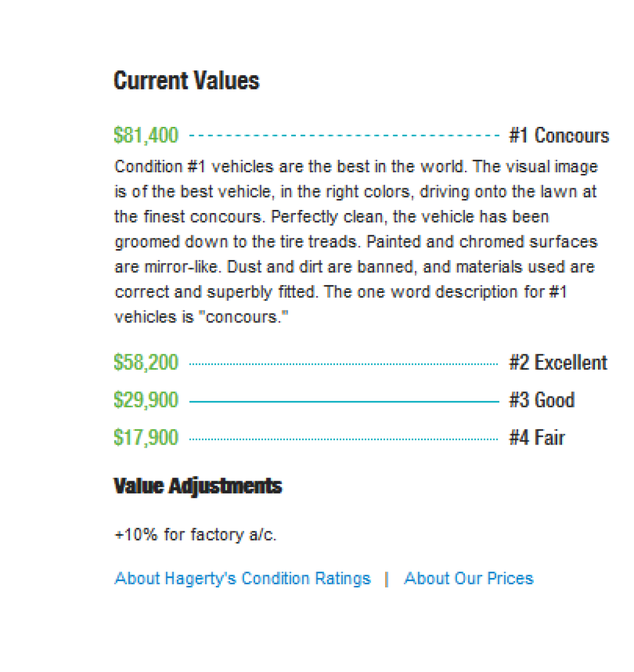Click the Current Values heading
The width and height of the screenshot is (634, 672).
[187, 81]
